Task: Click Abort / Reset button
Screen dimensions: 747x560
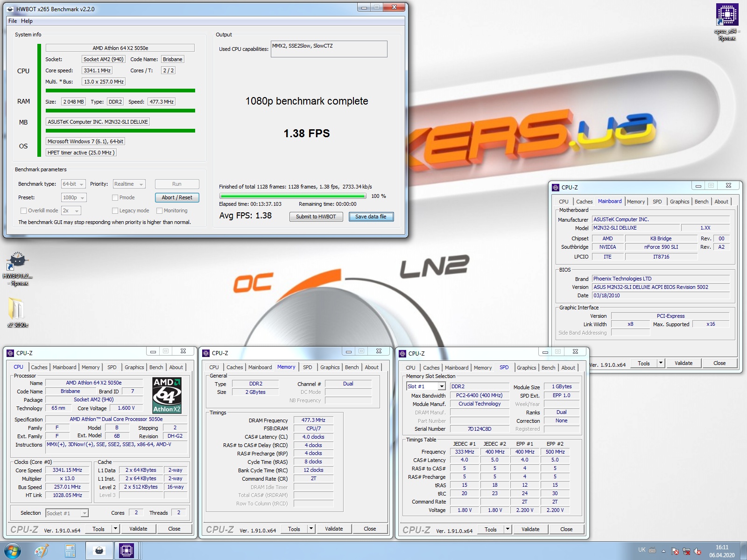Action: [177, 197]
